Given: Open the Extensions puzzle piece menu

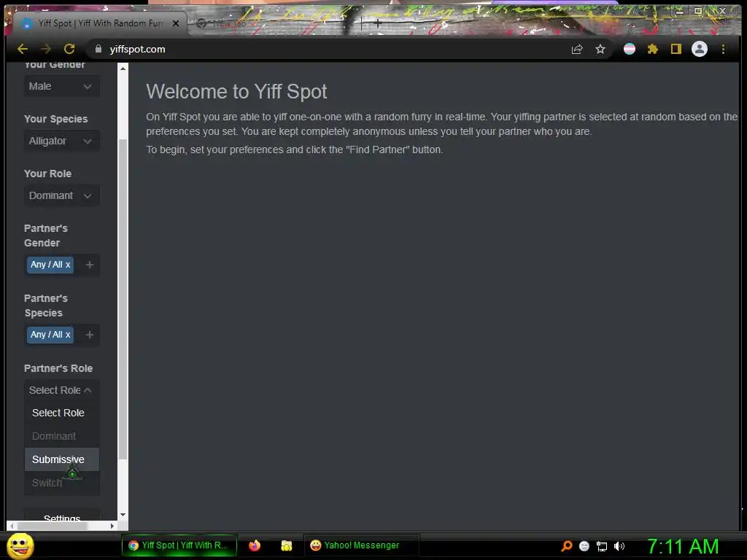Looking at the screenshot, I should [653, 49].
